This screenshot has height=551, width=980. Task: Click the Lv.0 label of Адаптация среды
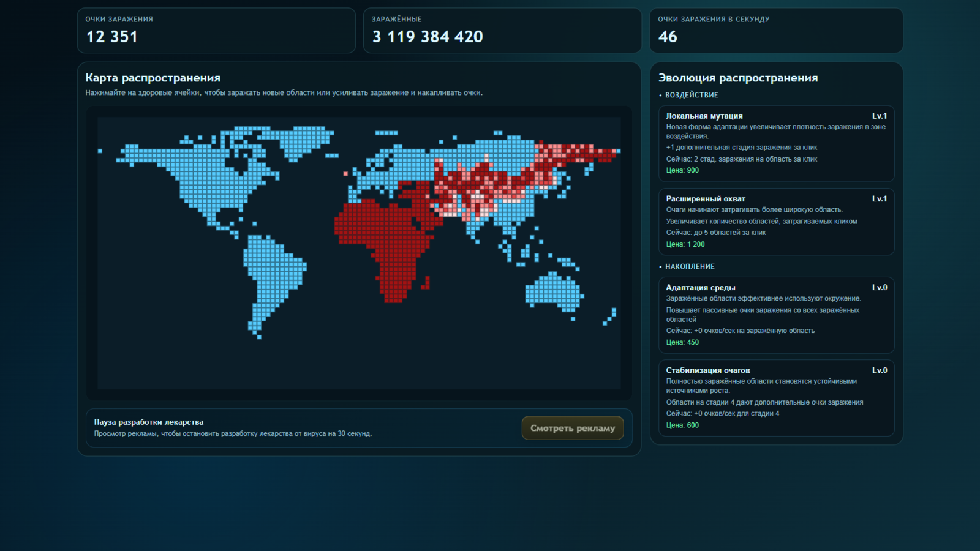pyautogui.click(x=880, y=287)
